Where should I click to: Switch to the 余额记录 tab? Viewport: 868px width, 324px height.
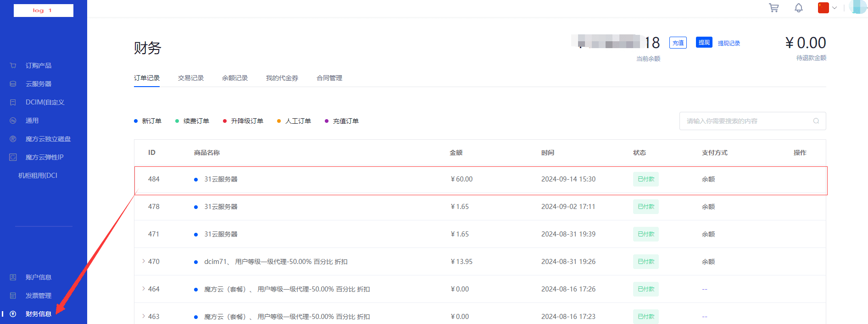coord(235,78)
